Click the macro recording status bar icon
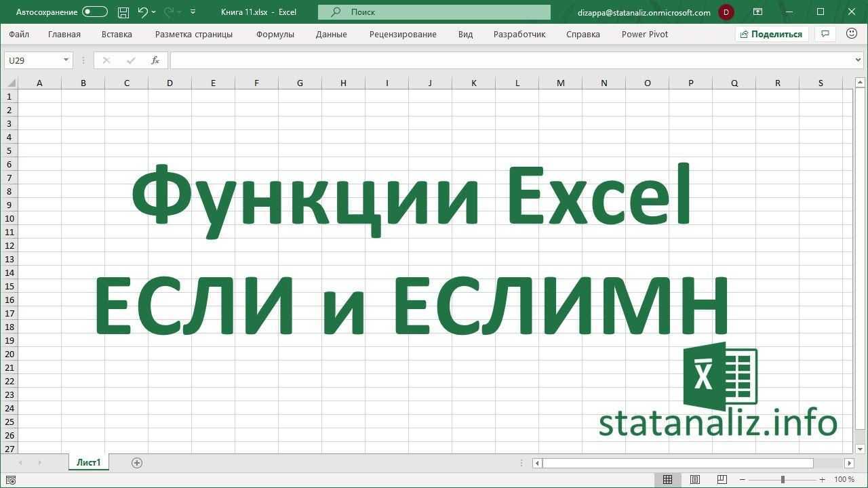The width and height of the screenshot is (868, 488). pyautogui.click(x=11, y=480)
